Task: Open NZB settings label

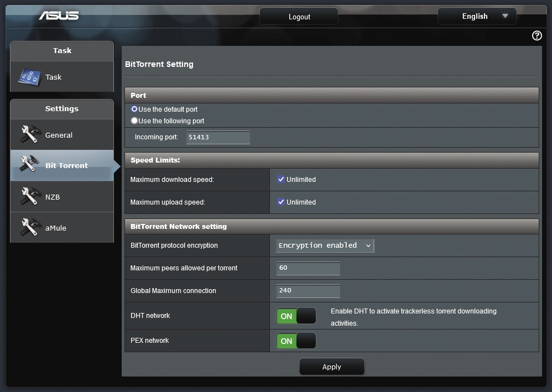Action: pos(53,197)
